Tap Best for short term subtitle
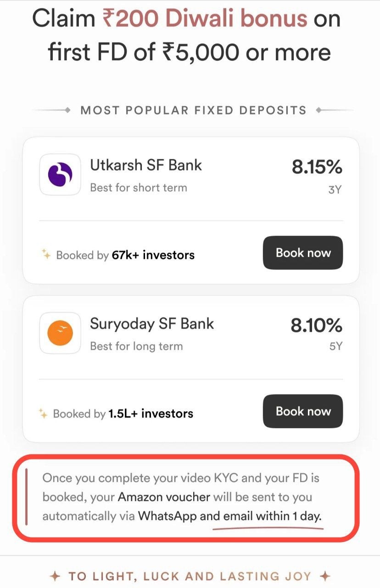Viewport: 380px width, 588px height. 139,187
